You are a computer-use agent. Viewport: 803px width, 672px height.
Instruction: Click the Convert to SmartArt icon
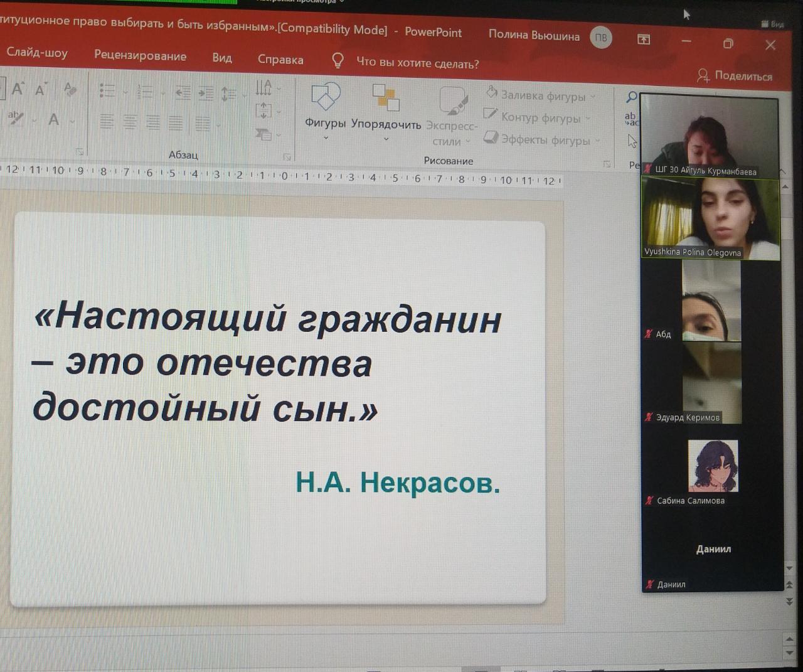click(x=263, y=134)
